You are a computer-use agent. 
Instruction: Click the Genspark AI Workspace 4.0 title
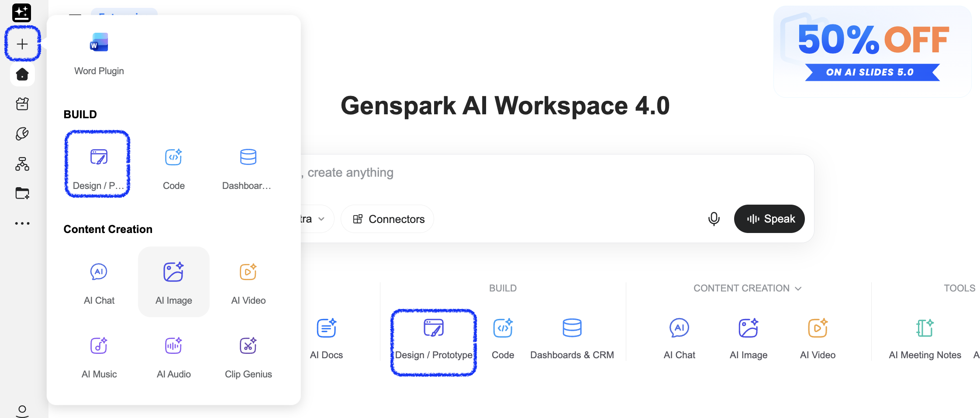tap(505, 106)
